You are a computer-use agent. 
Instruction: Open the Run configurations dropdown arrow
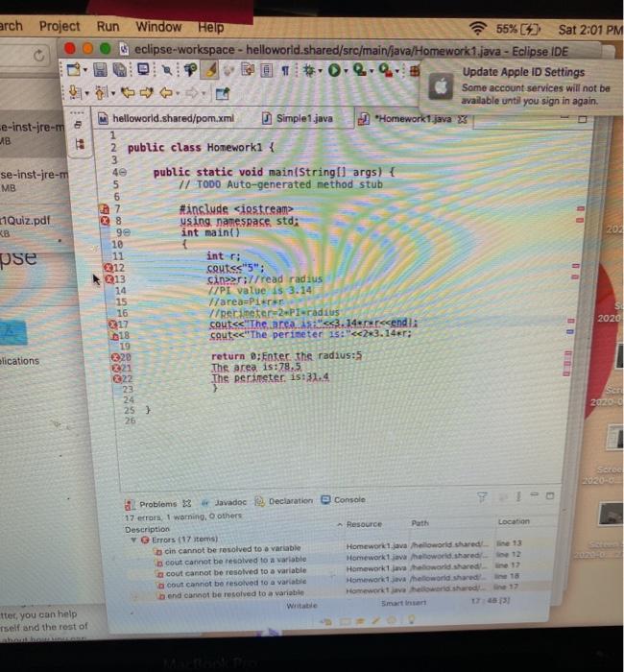(x=346, y=71)
